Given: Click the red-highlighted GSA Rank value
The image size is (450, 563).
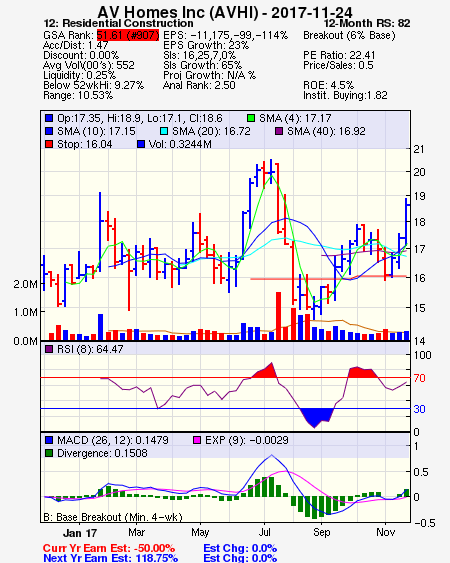Looking at the screenshot, I should pyautogui.click(x=128, y=35).
